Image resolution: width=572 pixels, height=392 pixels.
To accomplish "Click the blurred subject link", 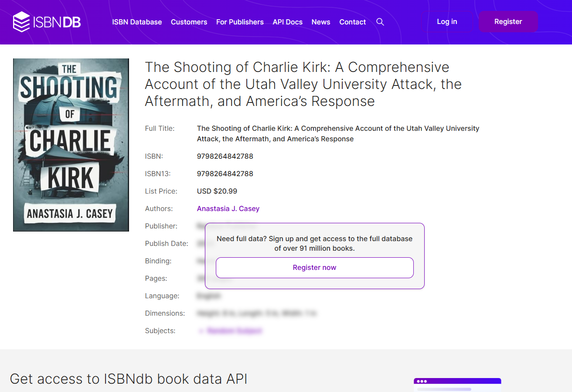I will point(235,331).
